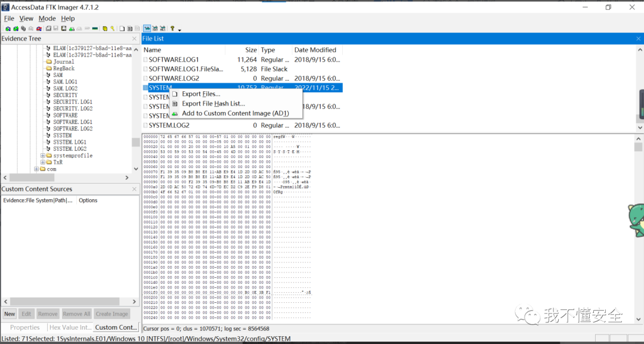Screen dimensions: 644x344
Task: Select SYSTEM.LOG1 in the Evidence Tree
Action: pyautogui.click(x=70, y=142)
